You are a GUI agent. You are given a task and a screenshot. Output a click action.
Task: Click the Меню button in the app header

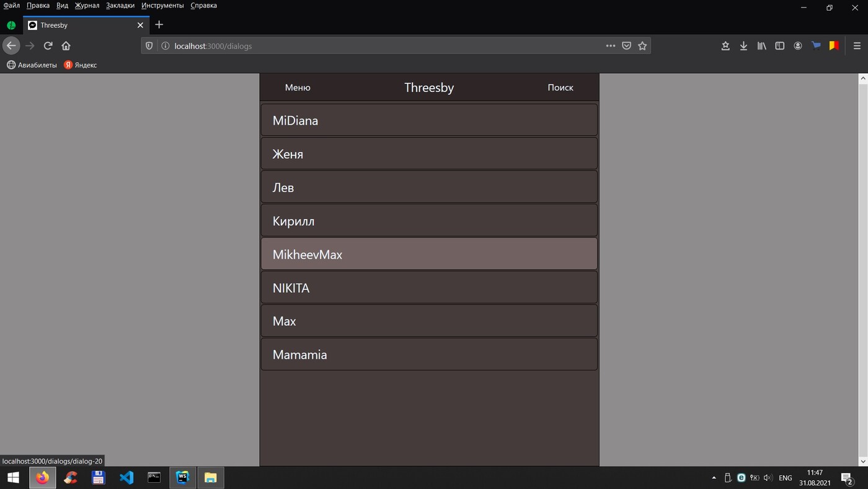[x=298, y=87]
